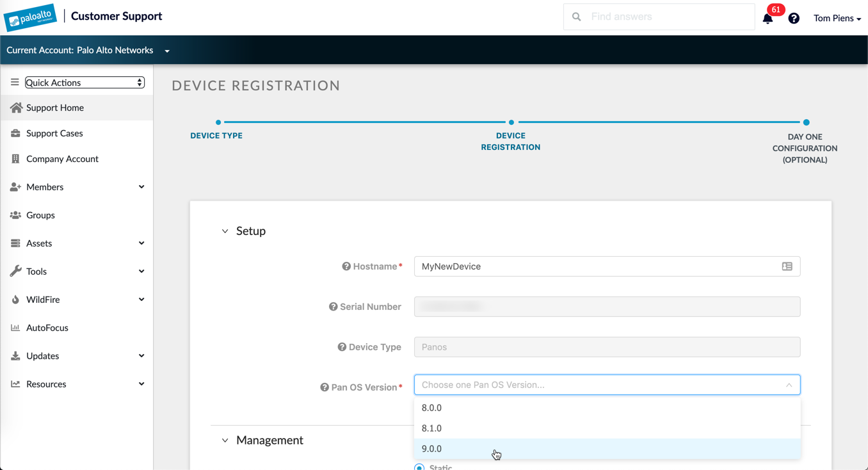The width and height of the screenshot is (868, 470).
Task: Select the WildFire fire icon in sidebar
Action: [15, 299]
